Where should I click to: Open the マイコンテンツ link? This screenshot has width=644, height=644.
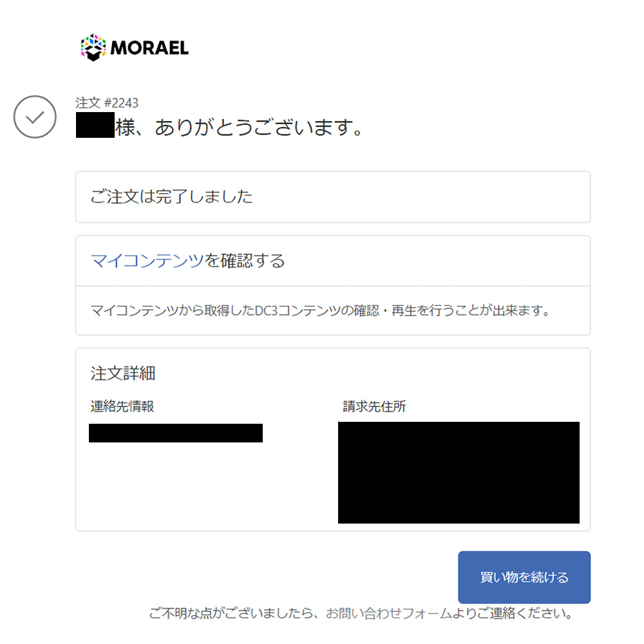[147, 261]
